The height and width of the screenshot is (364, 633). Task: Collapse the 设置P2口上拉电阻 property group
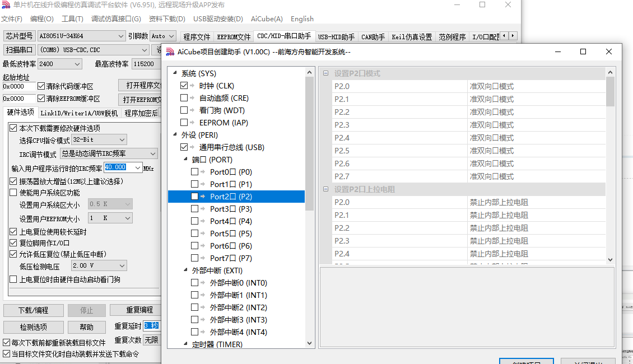tap(326, 189)
